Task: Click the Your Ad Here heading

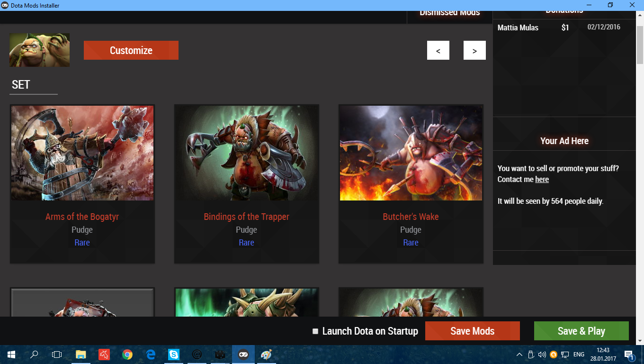Action: pos(564,141)
